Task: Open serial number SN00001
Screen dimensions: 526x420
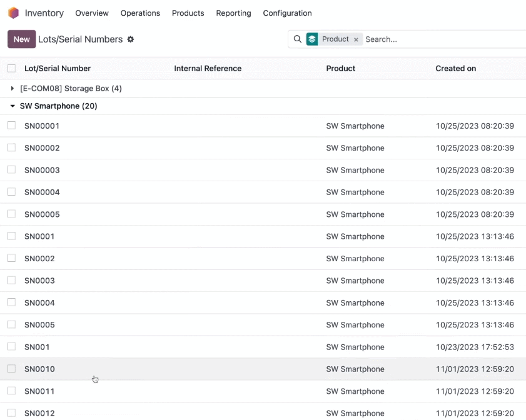Action: [x=42, y=126]
